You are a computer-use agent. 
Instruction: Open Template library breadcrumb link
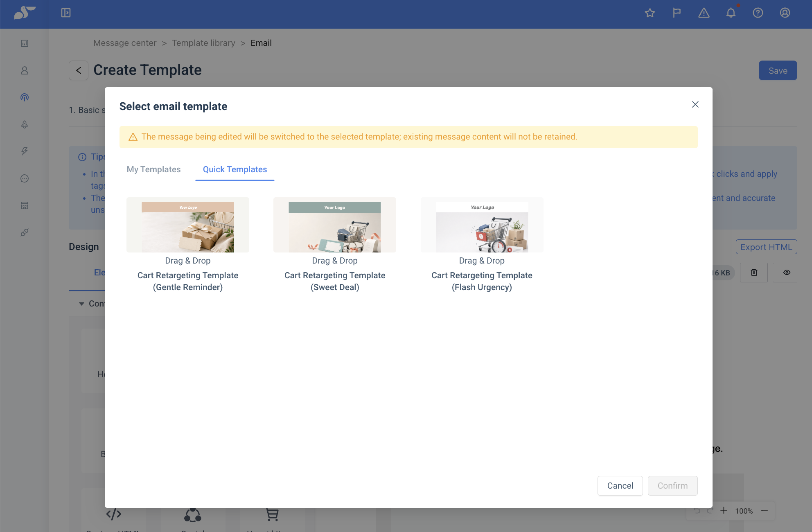click(203, 43)
